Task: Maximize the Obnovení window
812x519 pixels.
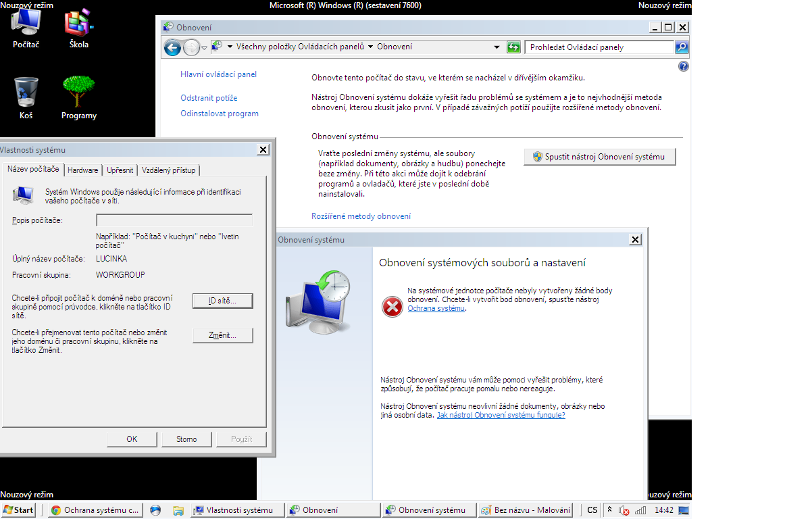Action: [x=668, y=27]
